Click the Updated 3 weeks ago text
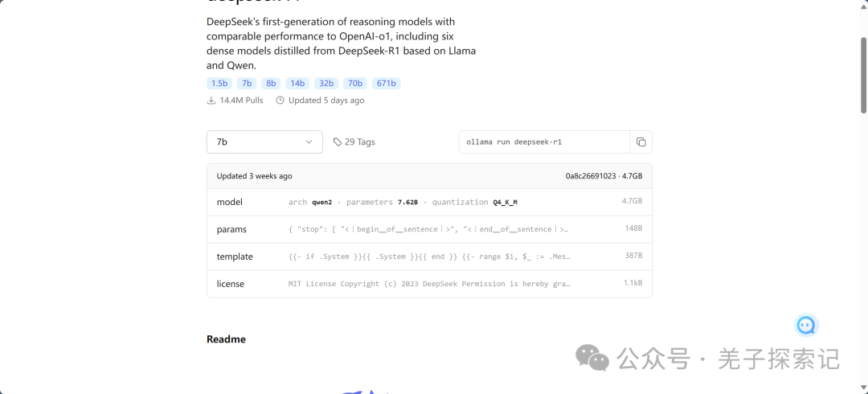This screenshot has width=868, height=394. point(254,176)
